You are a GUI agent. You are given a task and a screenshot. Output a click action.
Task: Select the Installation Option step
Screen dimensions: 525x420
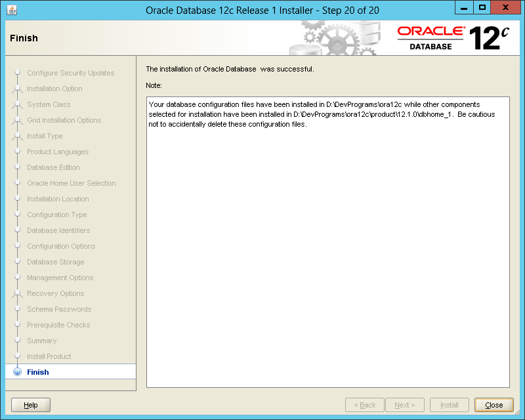tap(54, 89)
